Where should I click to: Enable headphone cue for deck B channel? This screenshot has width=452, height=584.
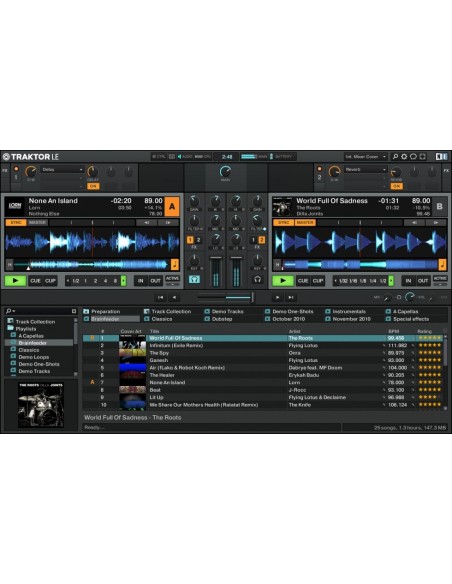pos(257,279)
